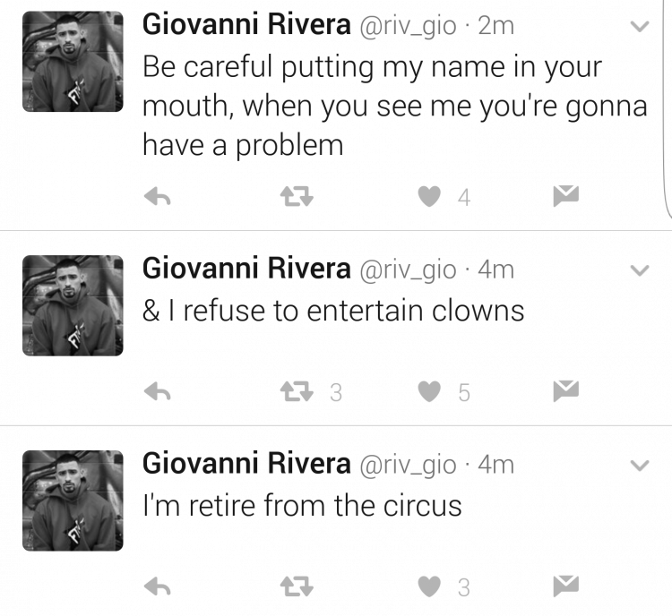This screenshot has width=672, height=616.
Task: Open Giovanni Rivera's profile from the top tweet
Action: (246, 24)
